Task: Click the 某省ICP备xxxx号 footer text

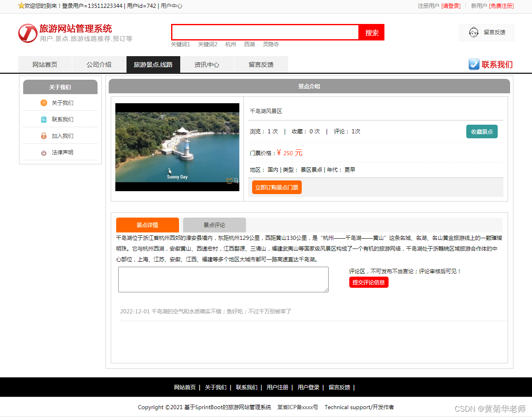Action: 298,407
